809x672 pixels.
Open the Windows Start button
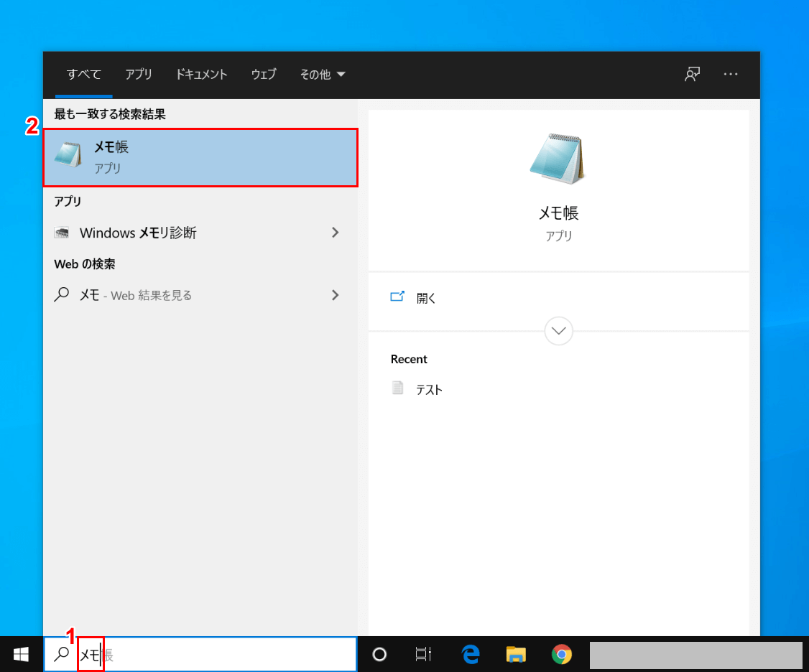(x=21, y=655)
